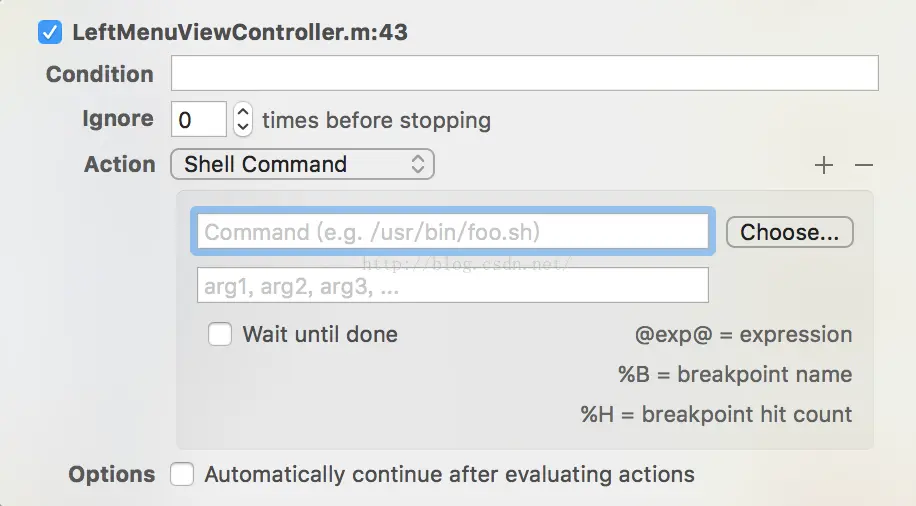Image resolution: width=916 pixels, height=506 pixels.
Task: Remove the action with the minus icon
Action: (x=864, y=166)
